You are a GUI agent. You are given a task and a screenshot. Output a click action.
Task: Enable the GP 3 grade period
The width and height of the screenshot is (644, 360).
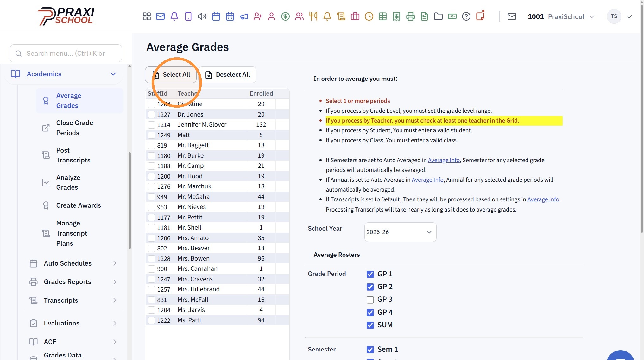pos(370,300)
